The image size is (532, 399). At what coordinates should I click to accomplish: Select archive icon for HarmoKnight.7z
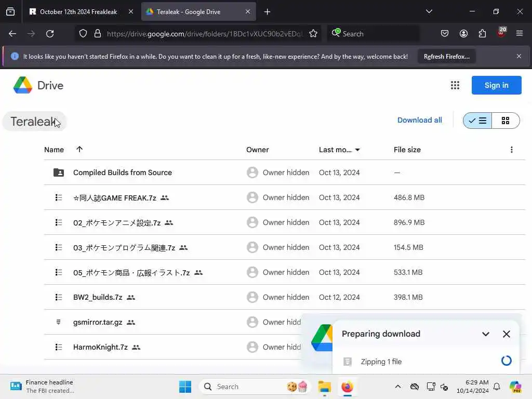[58, 347]
